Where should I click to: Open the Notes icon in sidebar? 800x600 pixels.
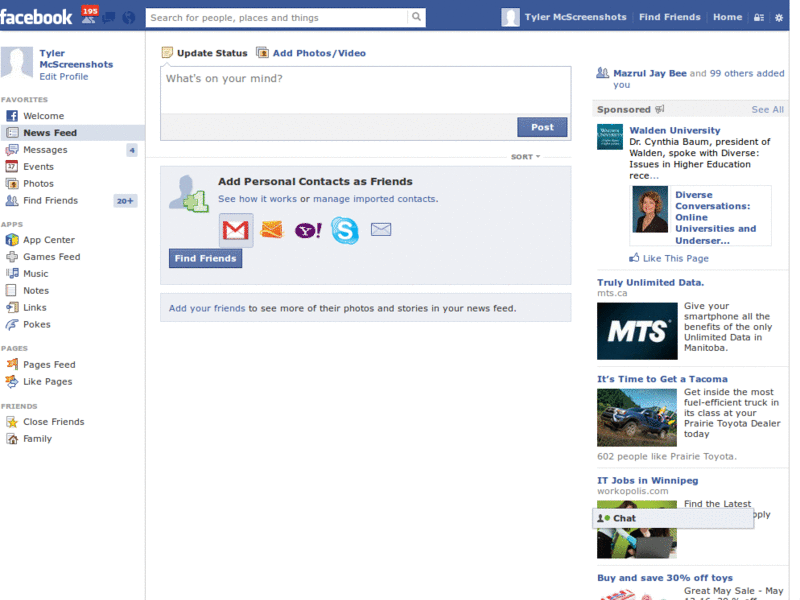coord(11,290)
